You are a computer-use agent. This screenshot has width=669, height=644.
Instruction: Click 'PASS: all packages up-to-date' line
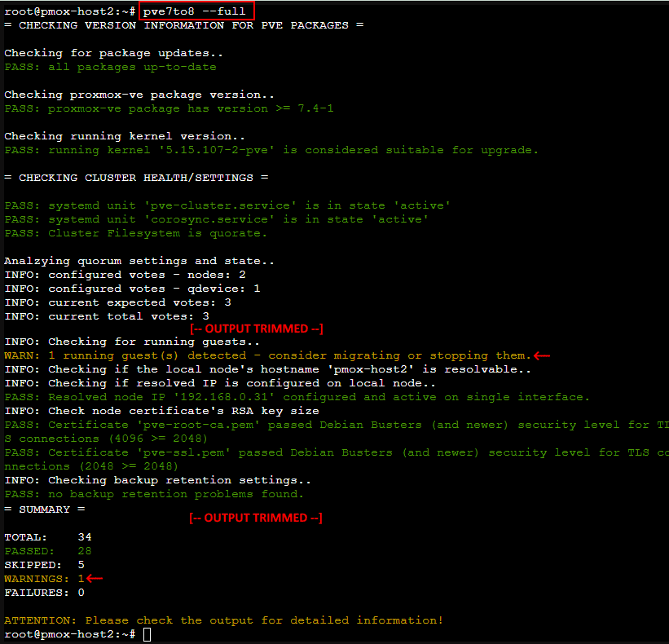coord(110,67)
